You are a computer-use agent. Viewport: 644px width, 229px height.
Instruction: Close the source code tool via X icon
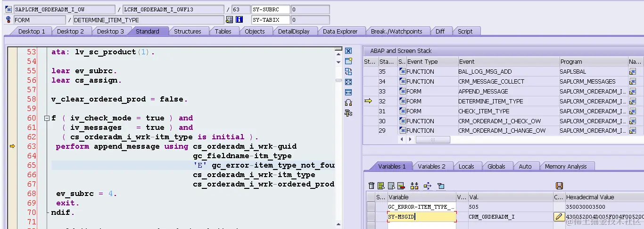click(348, 51)
